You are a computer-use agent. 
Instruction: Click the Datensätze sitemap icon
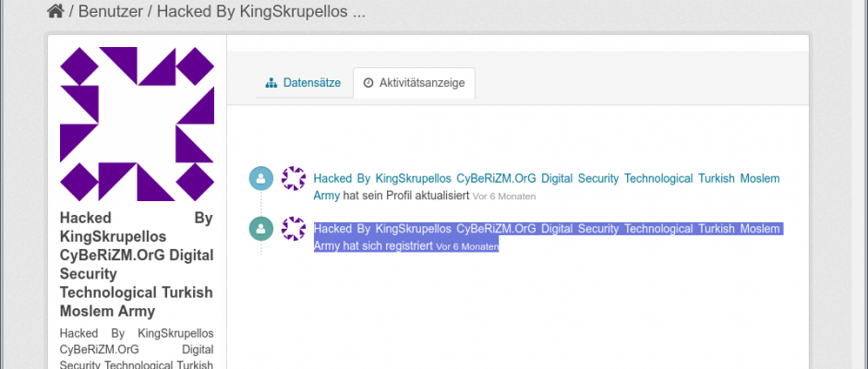point(271,83)
